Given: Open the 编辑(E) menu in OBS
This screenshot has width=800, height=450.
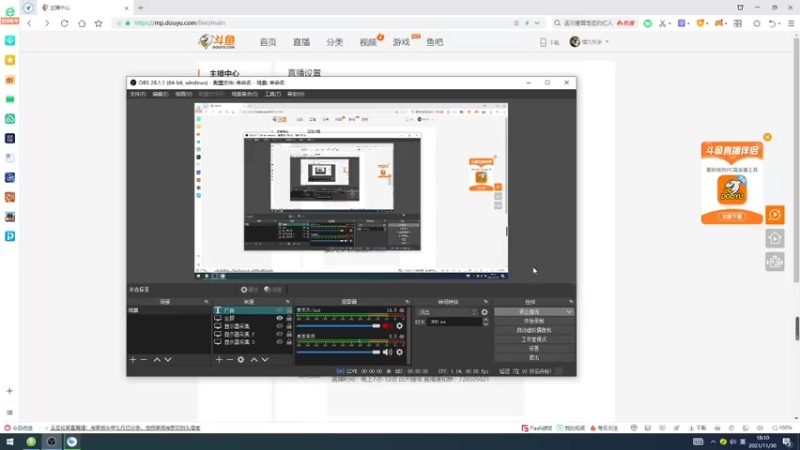Looking at the screenshot, I should [x=160, y=94].
